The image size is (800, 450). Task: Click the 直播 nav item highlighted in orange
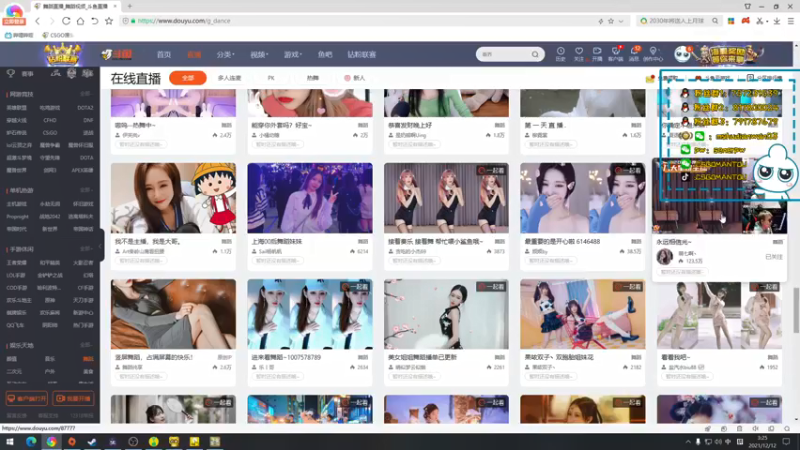[x=194, y=55]
